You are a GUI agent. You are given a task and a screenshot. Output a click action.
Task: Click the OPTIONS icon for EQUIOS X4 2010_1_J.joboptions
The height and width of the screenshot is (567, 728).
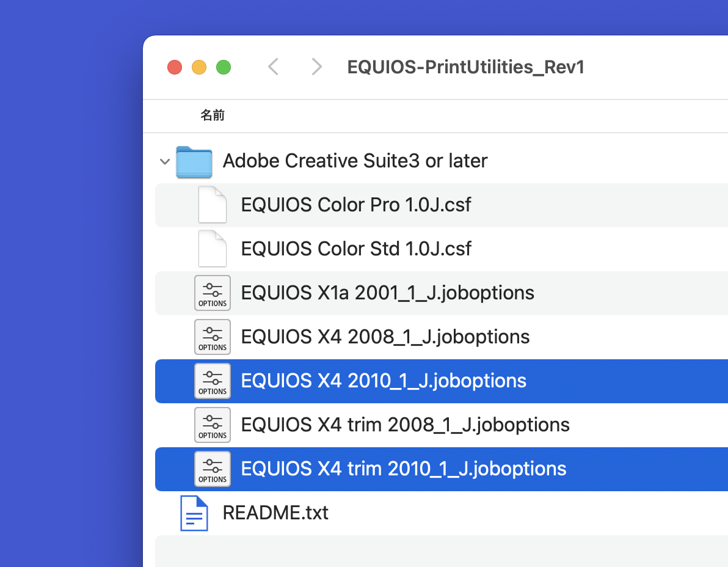coord(213,381)
